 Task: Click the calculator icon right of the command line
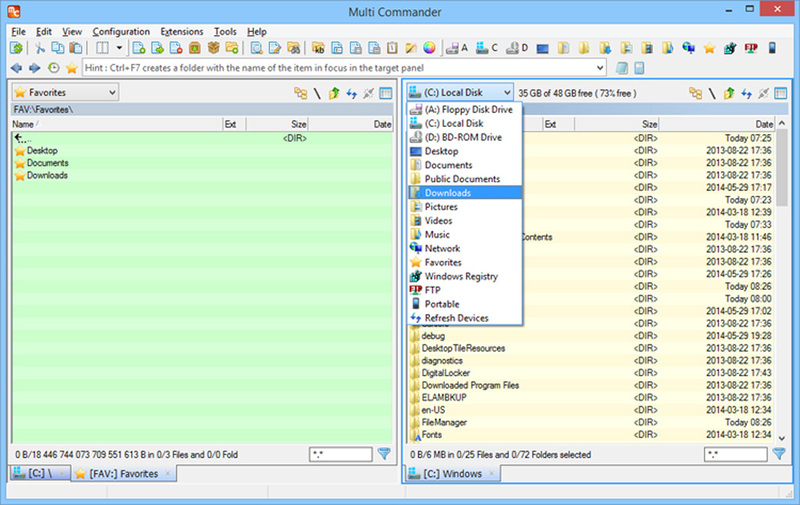[x=640, y=68]
